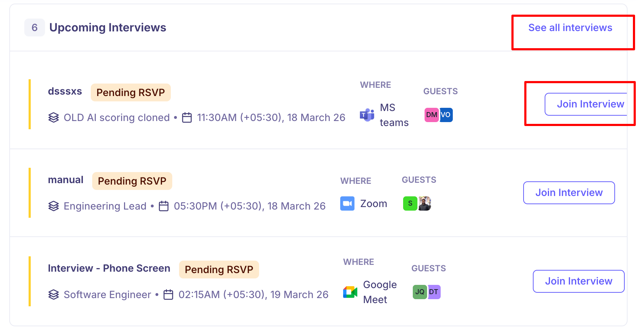Image resolution: width=644 pixels, height=332 pixels.
Task: Click the JQ guest avatar
Action: click(420, 292)
